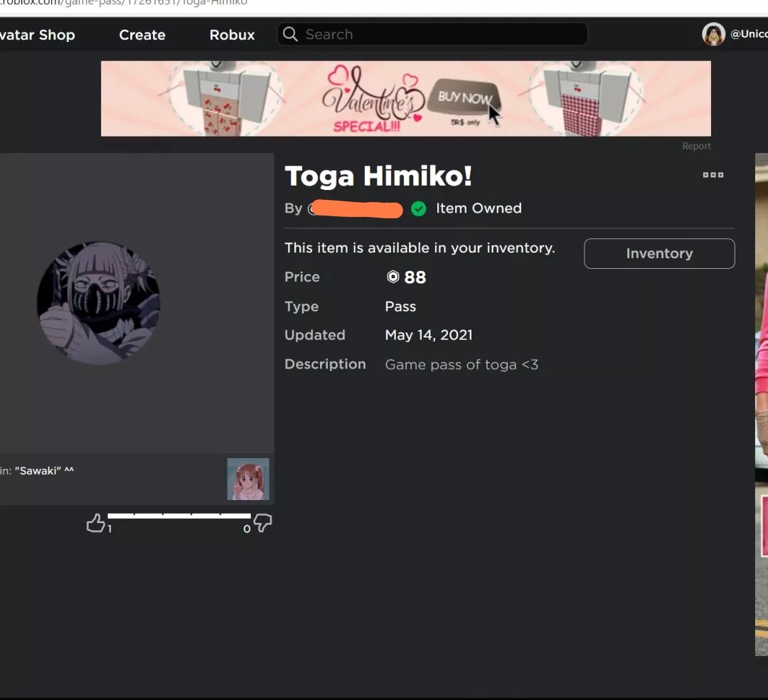The width and height of the screenshot is (768, 700).
Task: Open the Robux menu item
Action: coord(232,35)
